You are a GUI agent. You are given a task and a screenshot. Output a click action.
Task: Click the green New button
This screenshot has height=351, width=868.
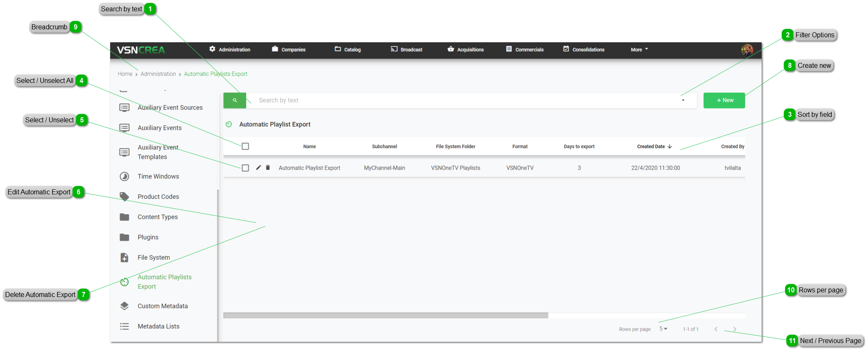click(724, 101)
